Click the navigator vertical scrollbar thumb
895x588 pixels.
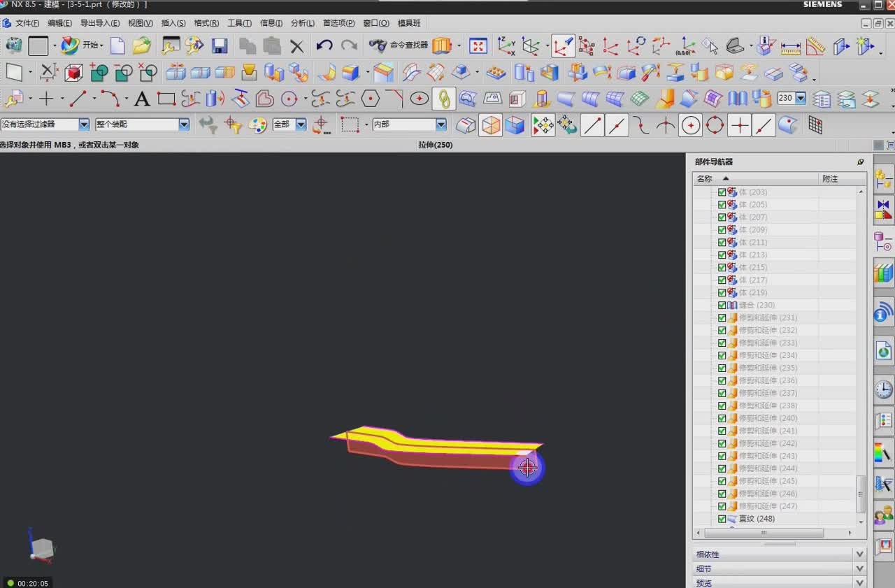[x=861, y=494]
